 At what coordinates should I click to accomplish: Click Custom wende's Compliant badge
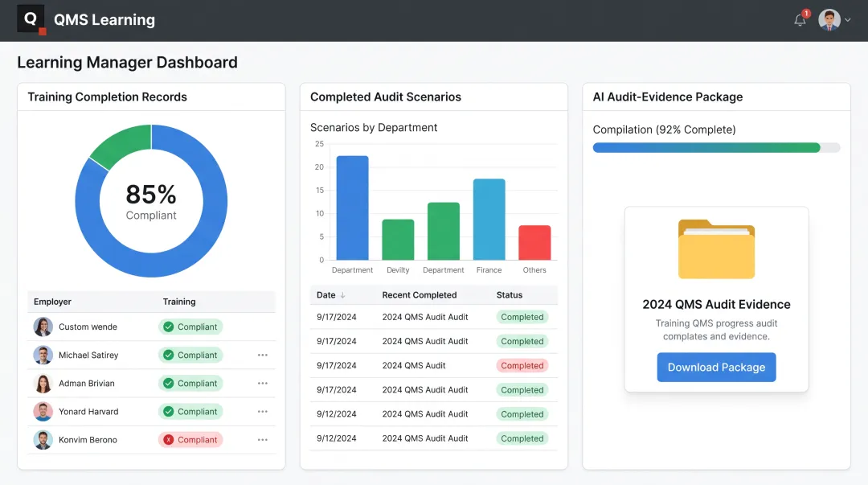(x=190, y=327)
